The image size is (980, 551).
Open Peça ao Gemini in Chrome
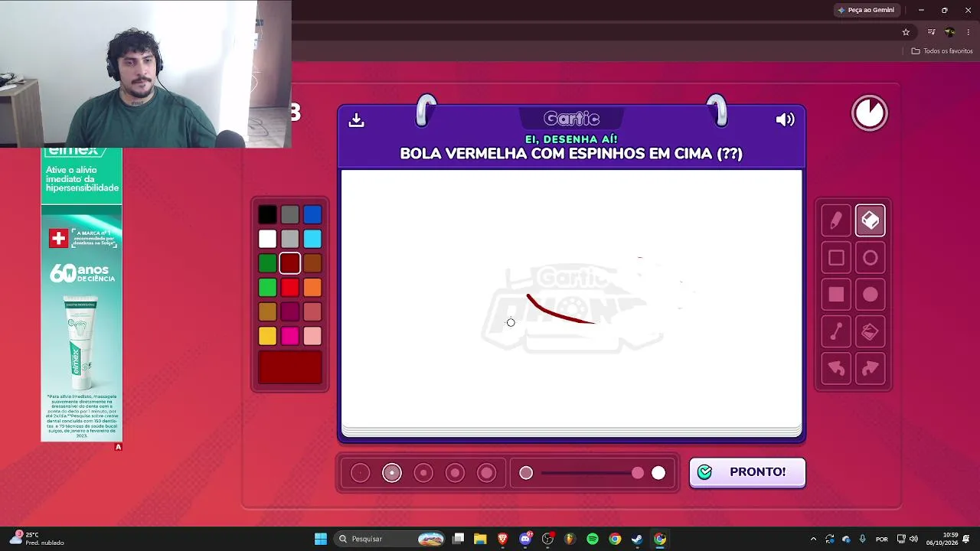pos(866,10)
